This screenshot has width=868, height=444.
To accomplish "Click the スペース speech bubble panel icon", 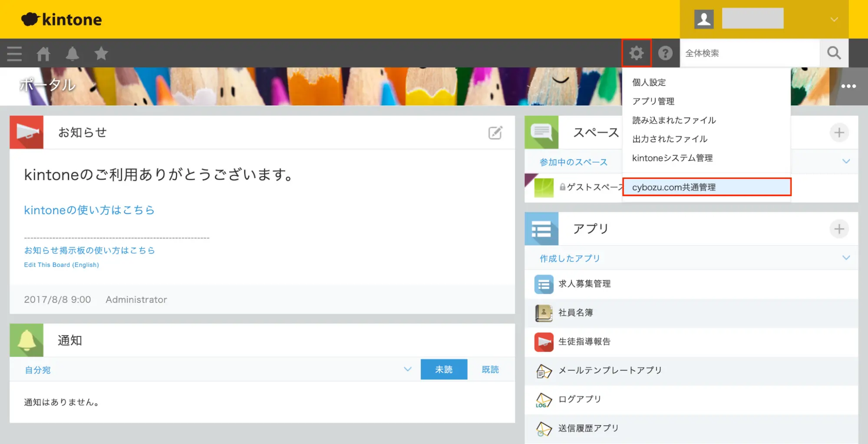I will pos(541,132).
